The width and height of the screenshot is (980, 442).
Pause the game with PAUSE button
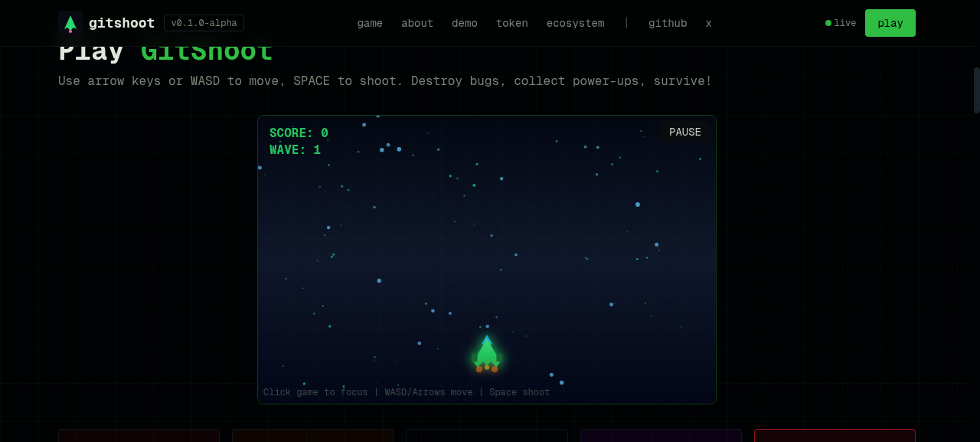685,133
